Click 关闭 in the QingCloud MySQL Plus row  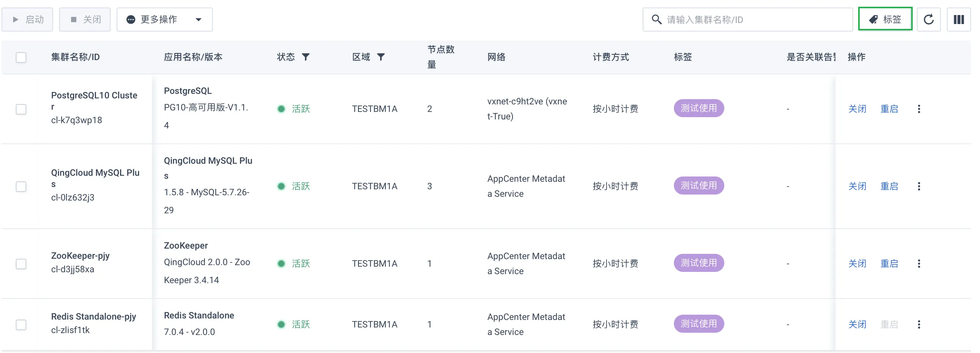click(857, 186)
